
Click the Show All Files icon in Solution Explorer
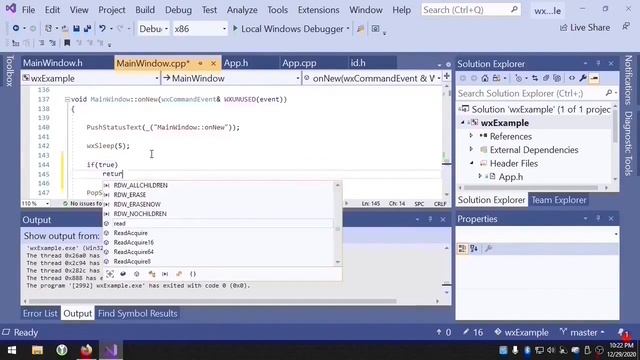point(557,78)
